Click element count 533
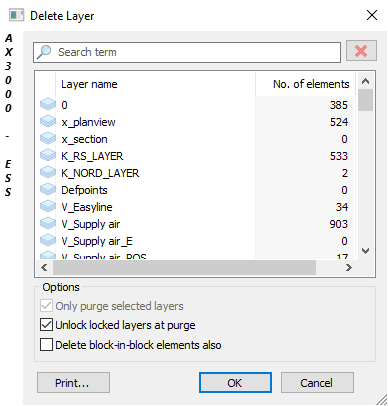 point(339,156)
